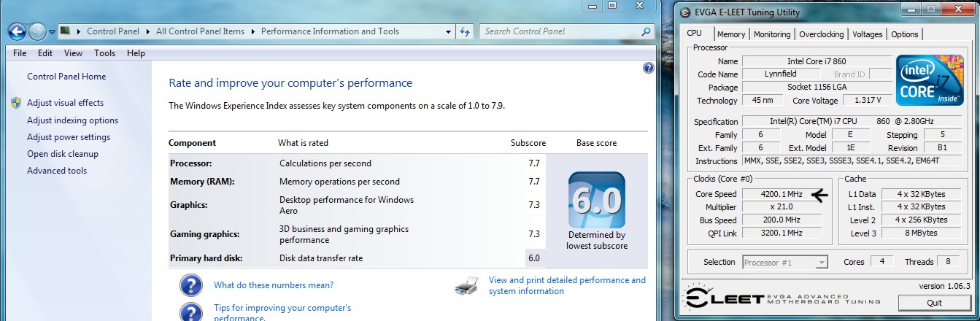Click the Name field Intel Core i7 860
This screenshot has width=980, height=321.
(817, 61)
